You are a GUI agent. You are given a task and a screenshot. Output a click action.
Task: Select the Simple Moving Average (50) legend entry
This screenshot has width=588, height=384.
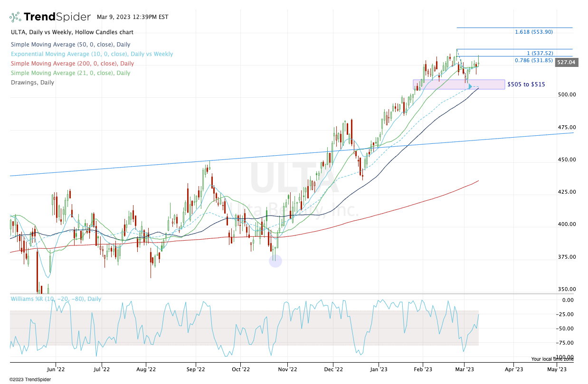[x=70, y=45]
